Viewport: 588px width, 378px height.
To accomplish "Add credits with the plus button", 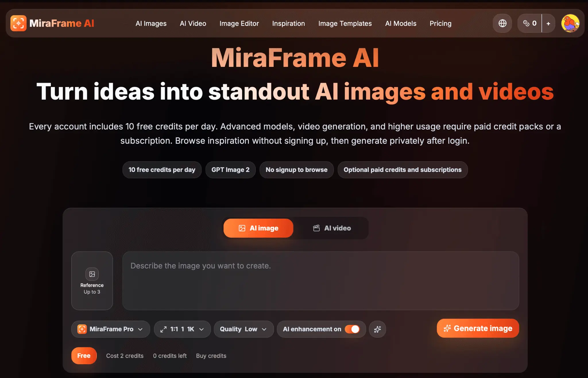I will pyautogui.click(x=548, y=23).
